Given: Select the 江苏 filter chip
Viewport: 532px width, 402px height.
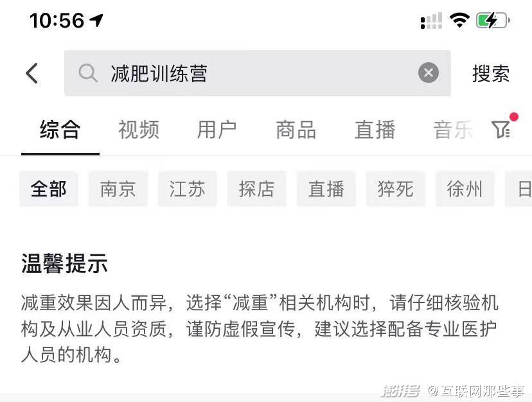Looking at the screenshot, I should [187, 189].
